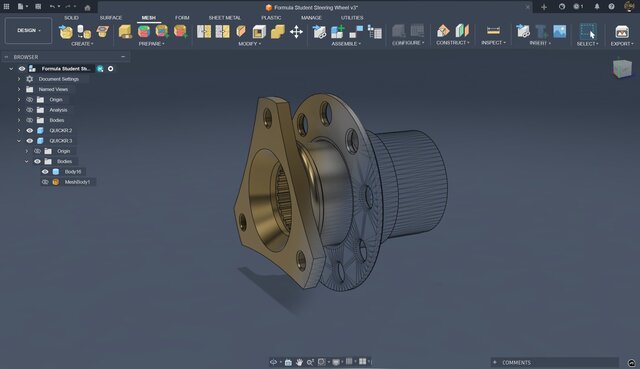Screen dimensions: 640x369
Task: Click the ViewCube in the corner
Action: pos(622,68)
